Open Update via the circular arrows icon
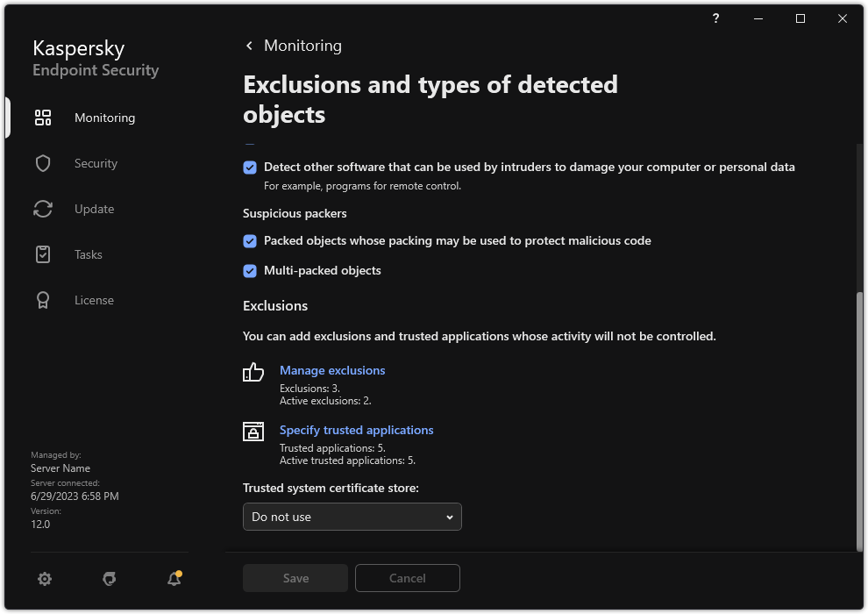 (42, 209)
